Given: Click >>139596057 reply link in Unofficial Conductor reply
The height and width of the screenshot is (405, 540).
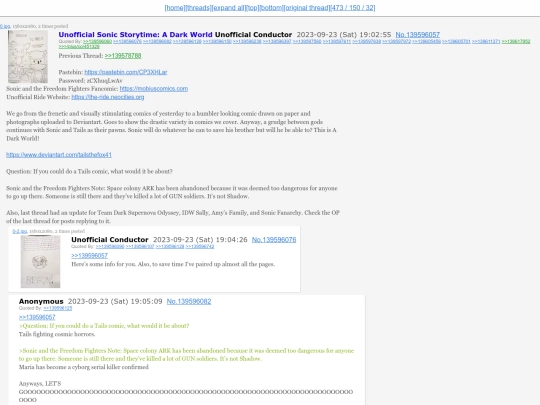Looking at the screenshot, I should click(89, 256).
